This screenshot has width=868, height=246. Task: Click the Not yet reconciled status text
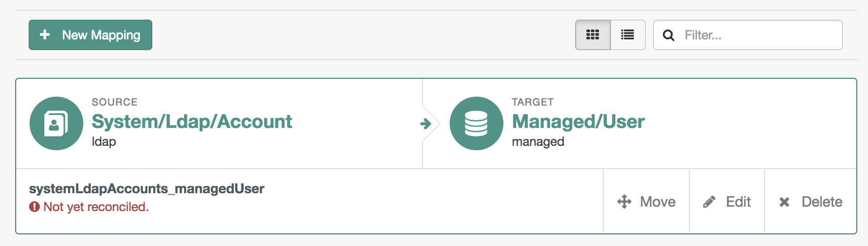pos(96,207)
